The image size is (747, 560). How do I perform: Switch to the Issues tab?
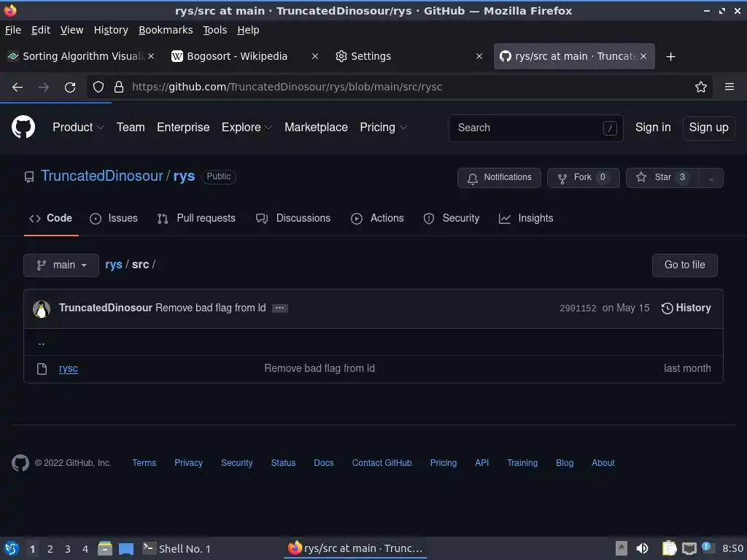[x=114, y=218]
